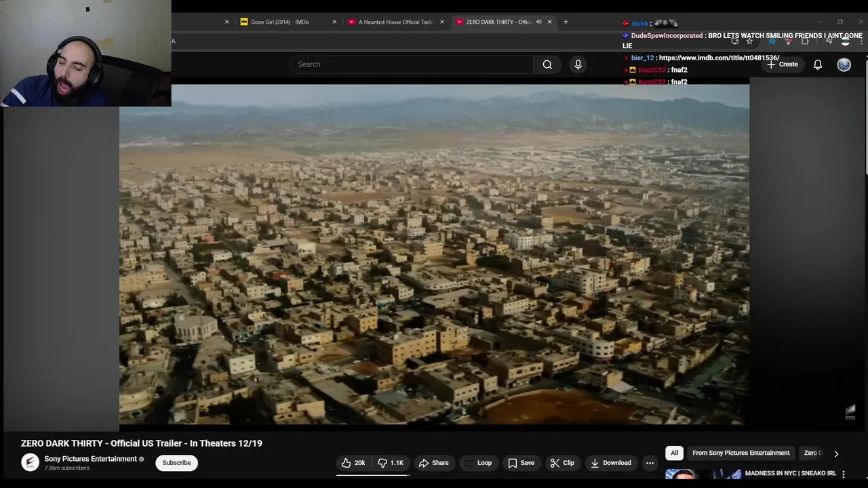Open the notifications bell
This screenshot has height=488, width=868.
pos(818,64)
